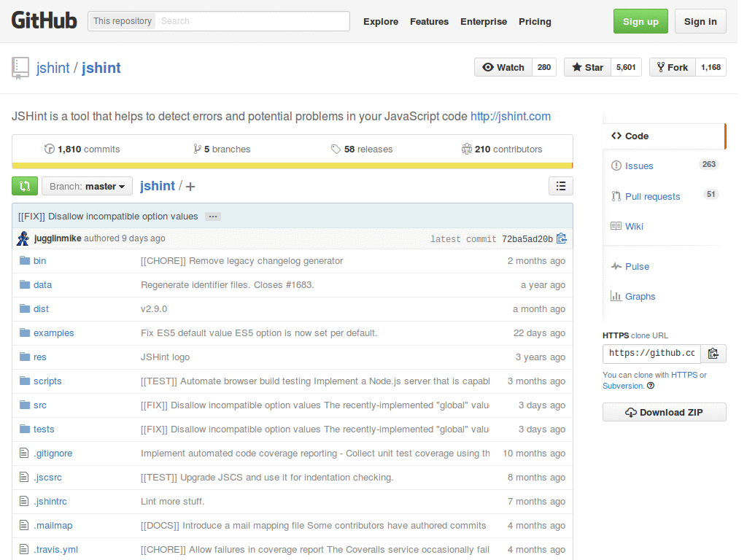747x560 pixels.
Task: Click the 72ba5ad20b commit hash
Action: point(527,239)
